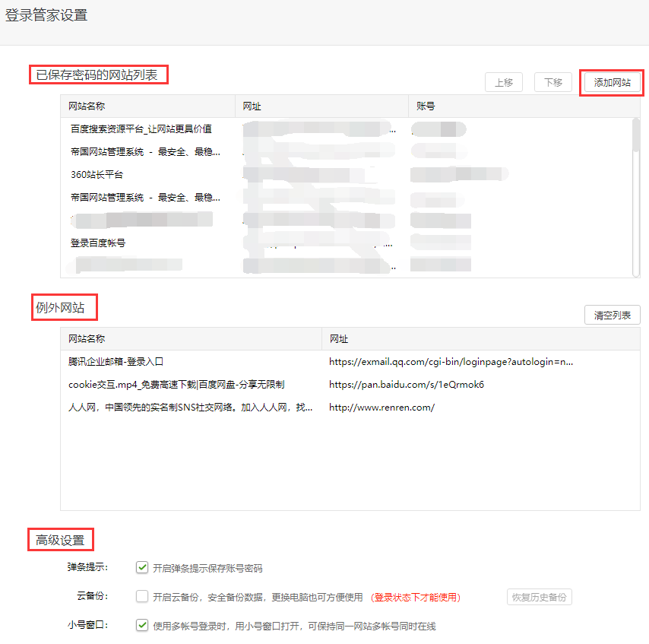The width and height of the screenshot is (649, 644).
Task: Uncheck the 小号窗口 option
Action: coord(141,625)
